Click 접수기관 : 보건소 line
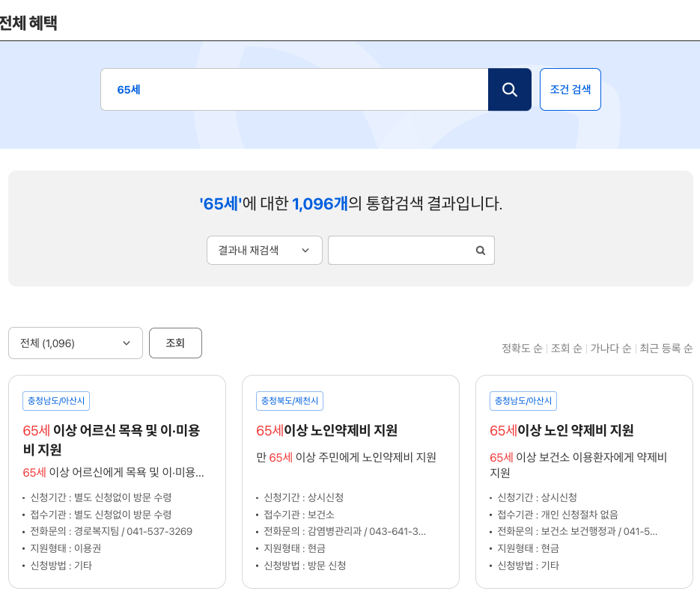This screenshot has width=700, height=600. [299, 515]
